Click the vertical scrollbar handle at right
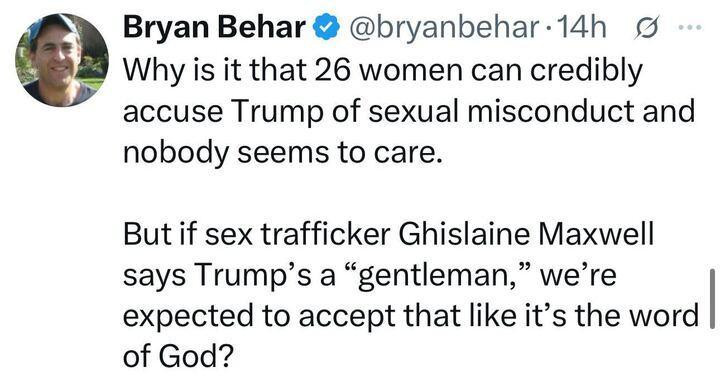720x391 pixels. 712,298
